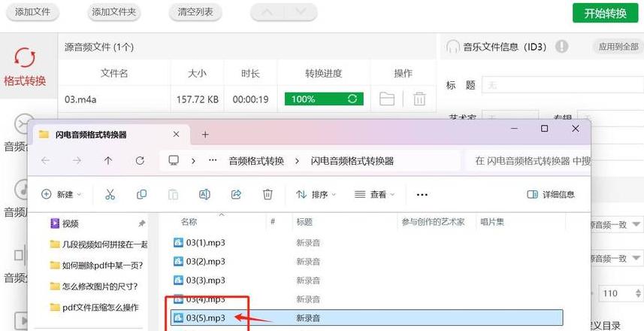Click the 文件名 column header in converter
This screenshot has width=644, height=331.
click(x=114, y=74)
